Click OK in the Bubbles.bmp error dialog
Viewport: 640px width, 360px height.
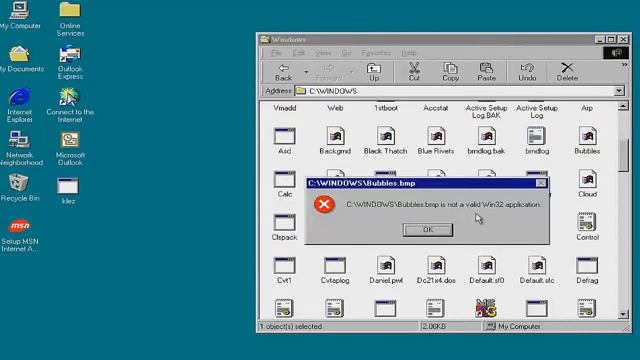coord(427,230)
